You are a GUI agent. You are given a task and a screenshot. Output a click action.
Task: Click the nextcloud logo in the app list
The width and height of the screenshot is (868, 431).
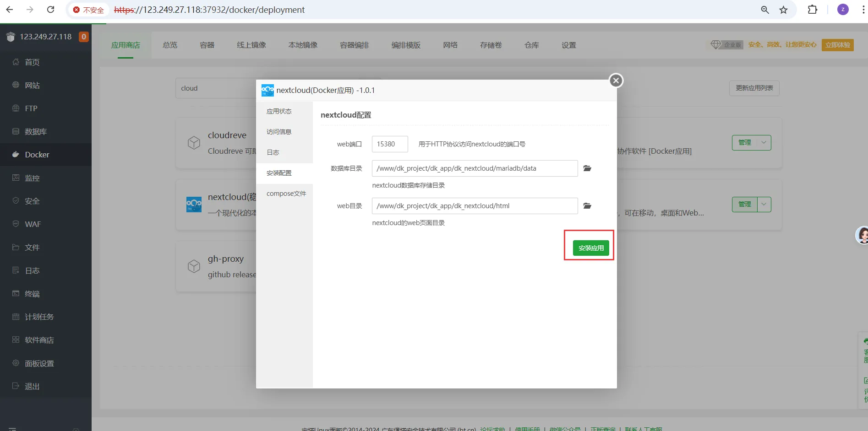[194, 204]
